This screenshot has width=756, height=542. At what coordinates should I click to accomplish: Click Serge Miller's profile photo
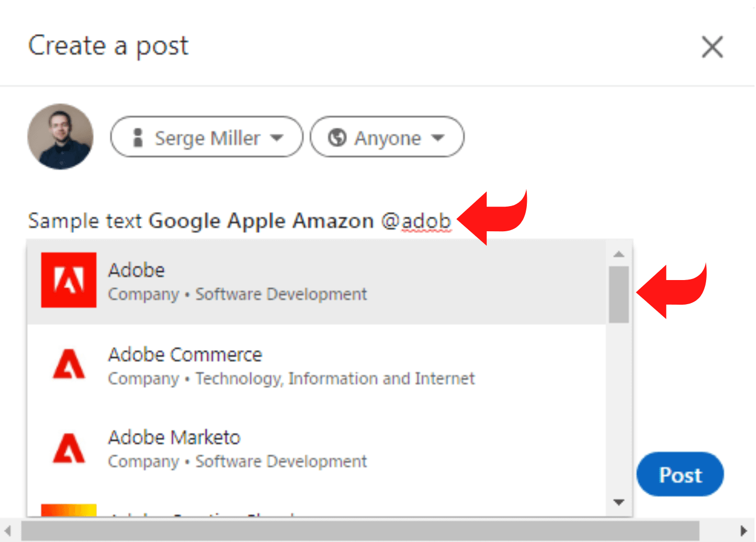pos(60,136)
